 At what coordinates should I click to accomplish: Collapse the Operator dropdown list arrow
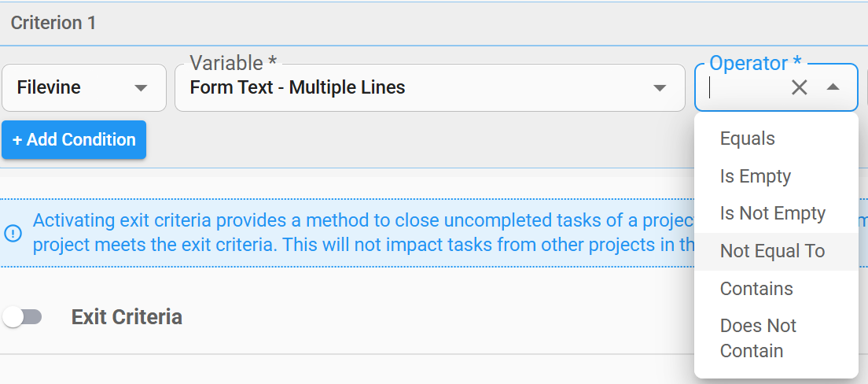833,87
